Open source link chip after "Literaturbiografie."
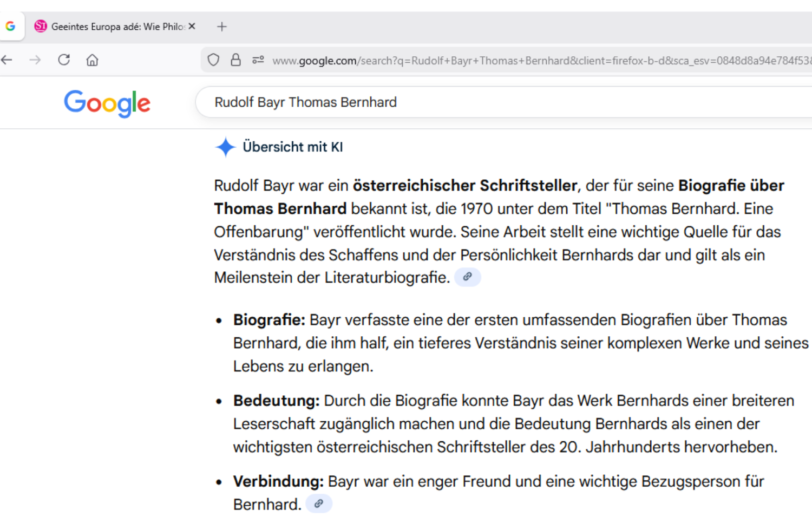812x523 pixels. (467, 277)
